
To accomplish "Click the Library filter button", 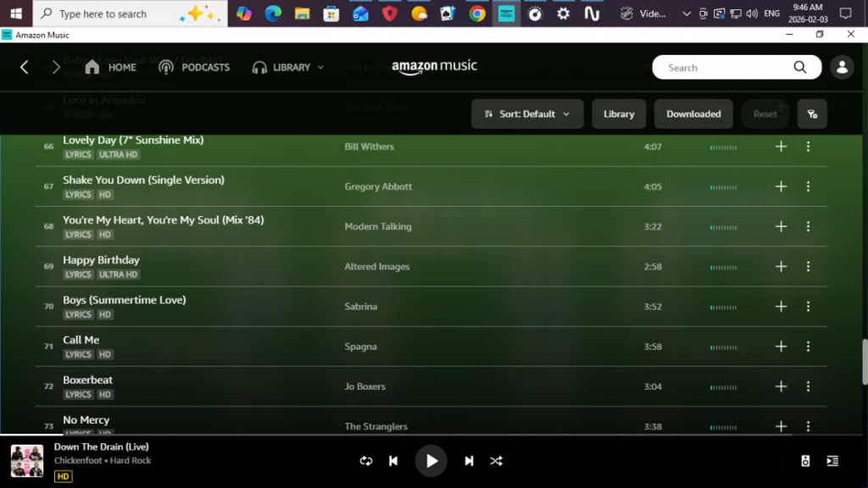I will pos(619,114).
